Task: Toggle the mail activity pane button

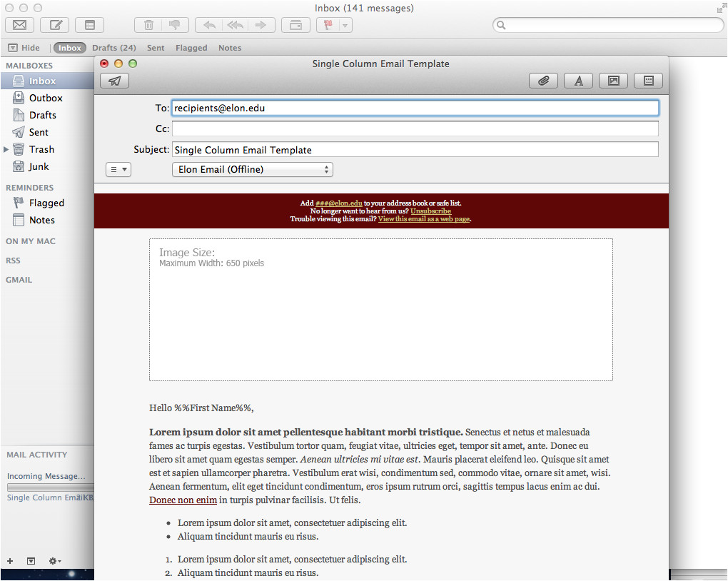Action: coord(31,561)
